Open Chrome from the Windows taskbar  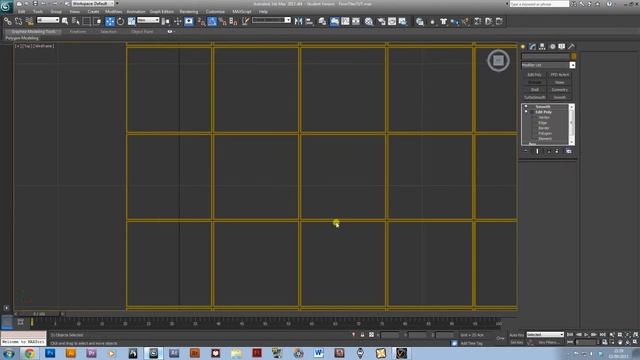pyautogui.click(x=29, y=353)
